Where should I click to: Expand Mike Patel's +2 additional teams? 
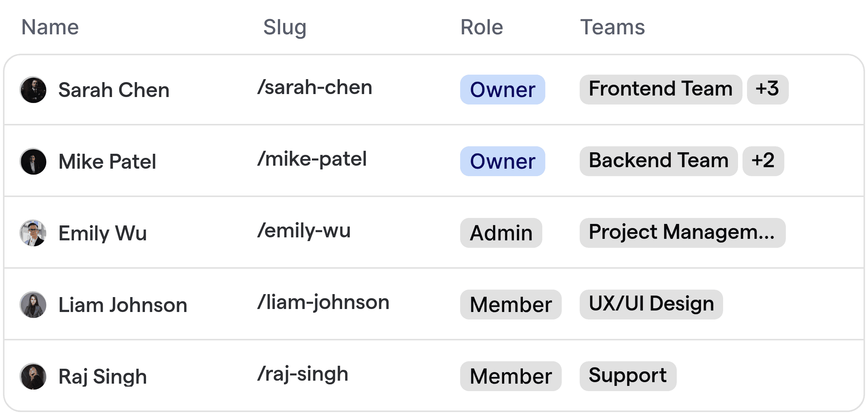(x=763, y=161)
